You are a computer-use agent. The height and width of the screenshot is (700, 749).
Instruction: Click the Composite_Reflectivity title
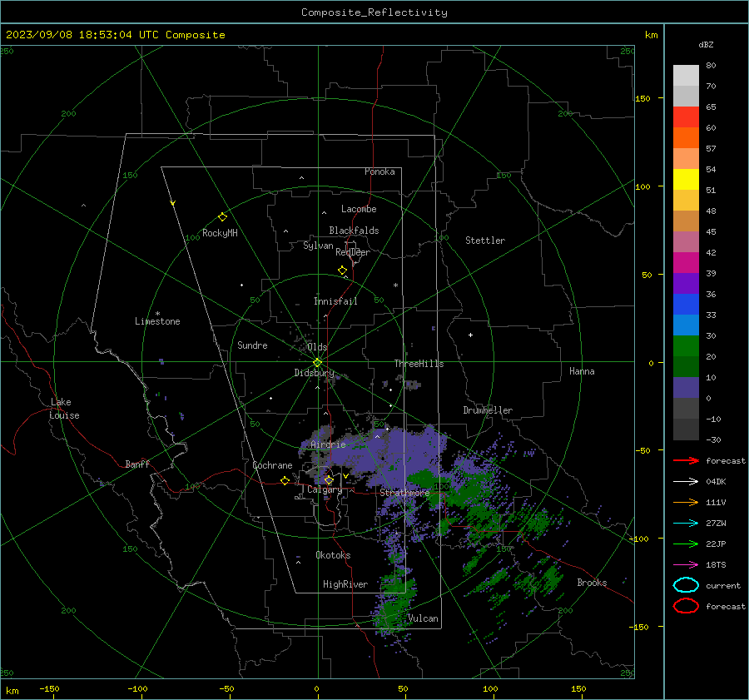pos(374,12)
